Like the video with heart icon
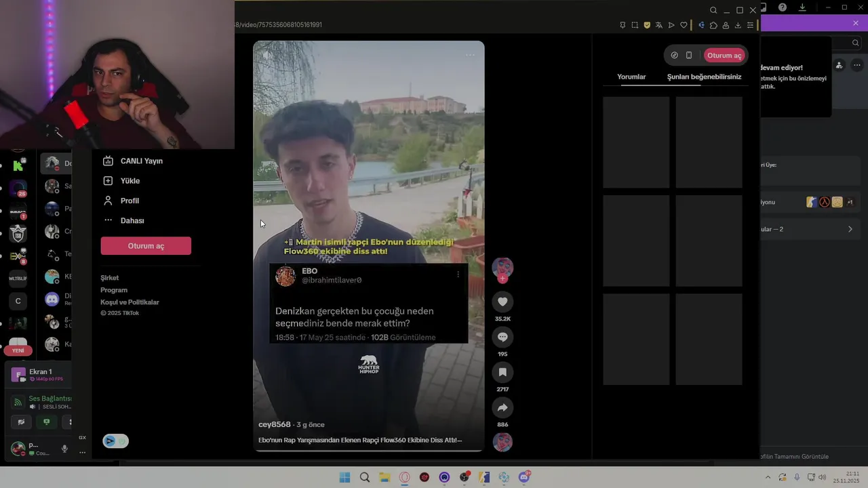 click(502, 302)
